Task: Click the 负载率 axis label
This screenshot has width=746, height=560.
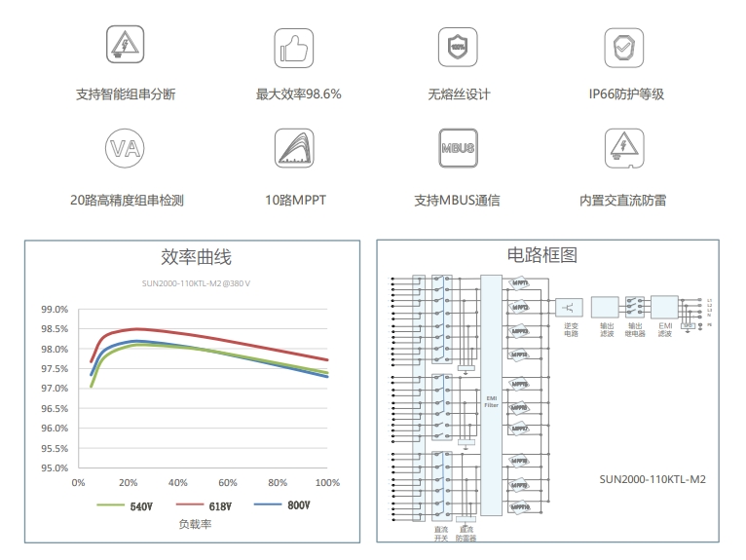Action: pyautogui.click(x=195, y=524)
